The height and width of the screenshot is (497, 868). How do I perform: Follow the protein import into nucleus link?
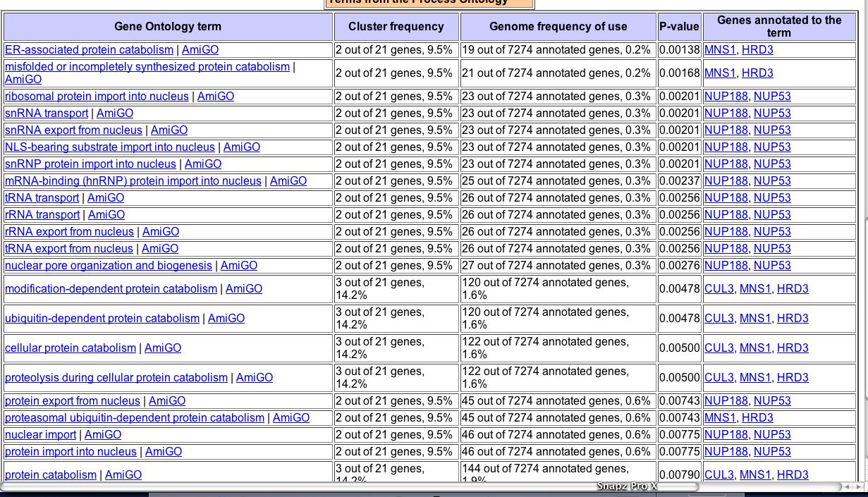pyautogui.click(x=71, y=452)
